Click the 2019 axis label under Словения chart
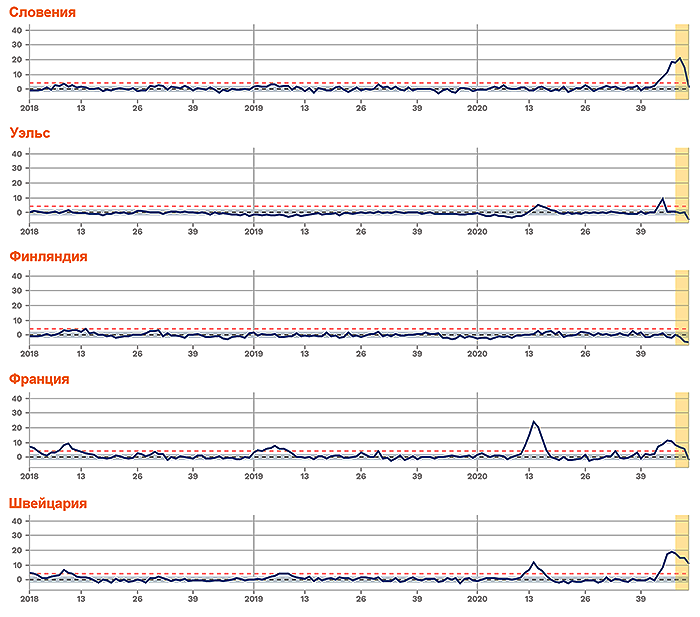Image resolution: width=700 pixels, height=617 pixels. pyautogui.click(x=254, y=108)
